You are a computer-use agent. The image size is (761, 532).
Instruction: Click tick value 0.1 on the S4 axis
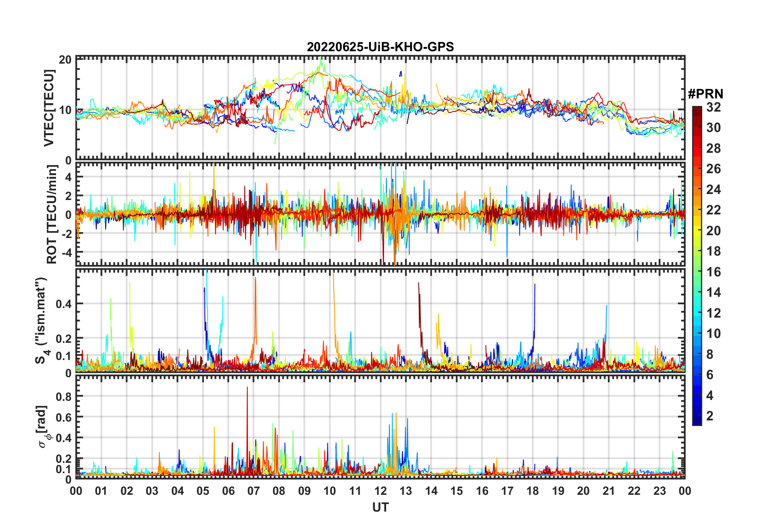pos(64,356)
